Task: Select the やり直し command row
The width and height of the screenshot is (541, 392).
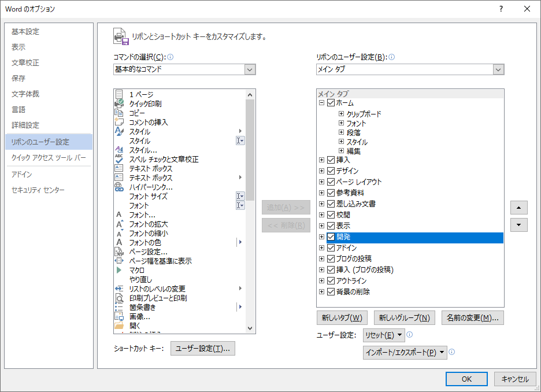Action: [x=179, y=279]
